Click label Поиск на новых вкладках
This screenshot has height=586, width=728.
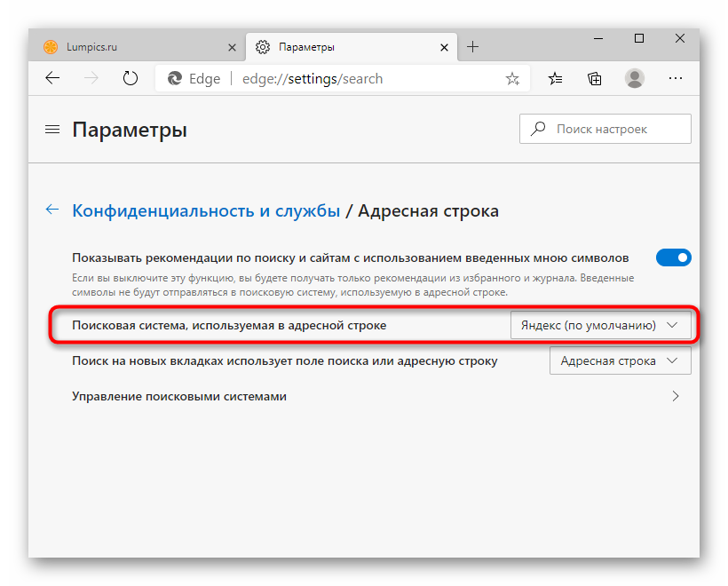(285, 360)
